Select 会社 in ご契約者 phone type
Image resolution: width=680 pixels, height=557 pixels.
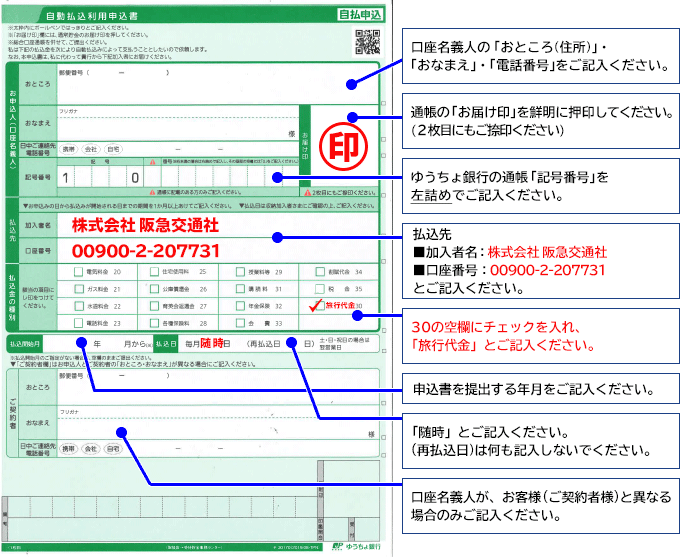[x=91, y=449]
